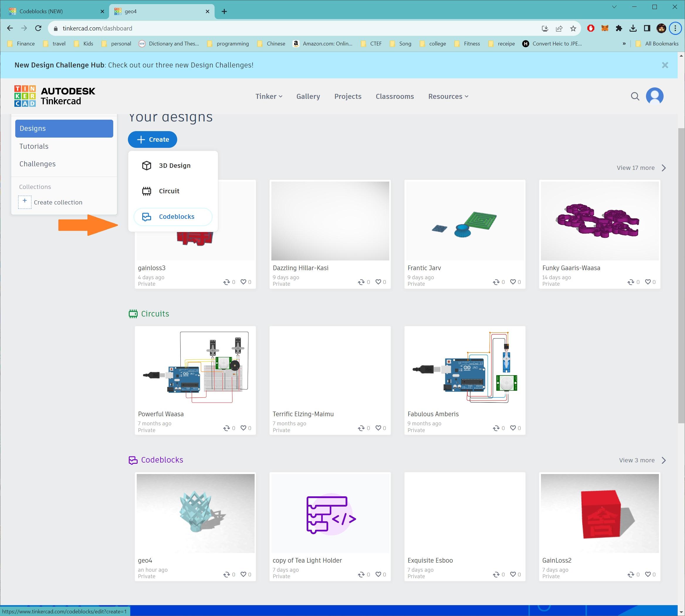Open browser extensions puzzle icon
685x616 pixels.
pyautogui.click(x=619, y=28)
